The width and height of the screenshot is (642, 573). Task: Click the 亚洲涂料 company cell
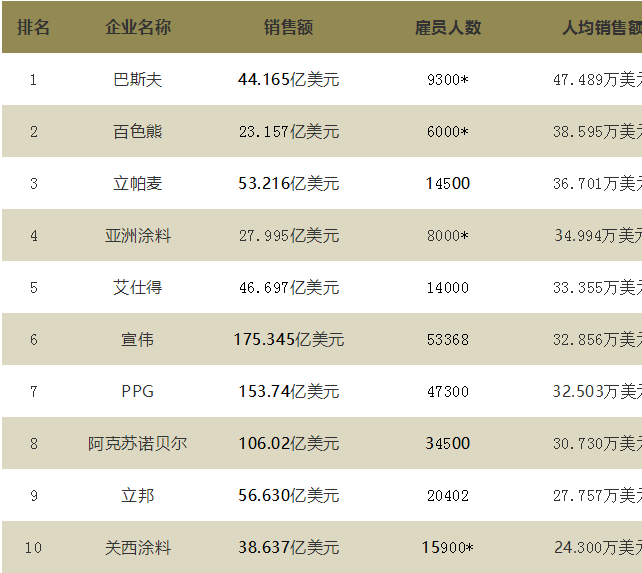pyautogui.click(x=138, y=235)
